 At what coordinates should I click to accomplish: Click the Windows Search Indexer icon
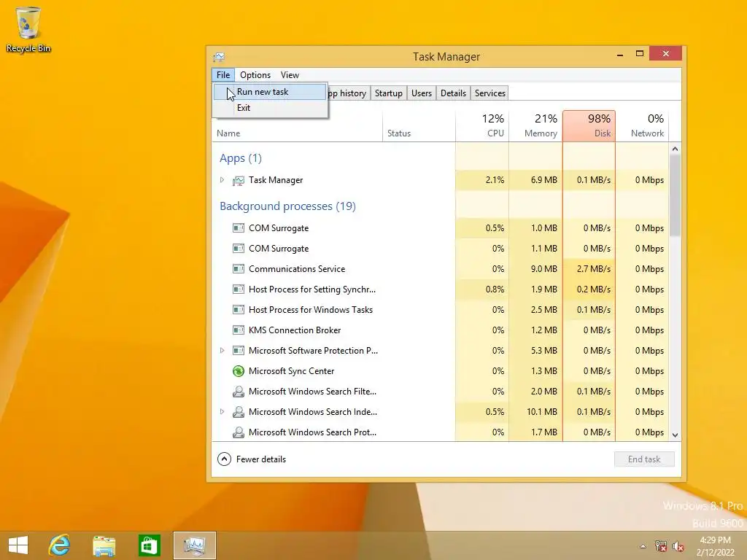coord(239,412)
